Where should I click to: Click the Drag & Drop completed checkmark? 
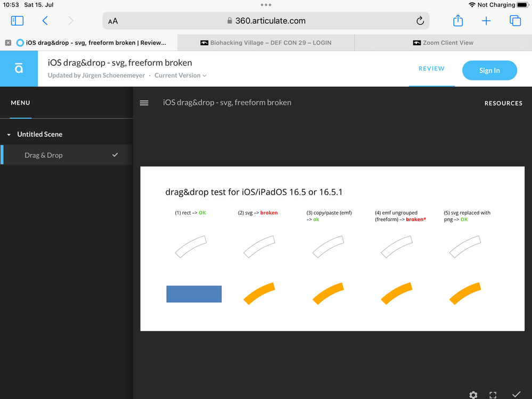click(115, 154)
